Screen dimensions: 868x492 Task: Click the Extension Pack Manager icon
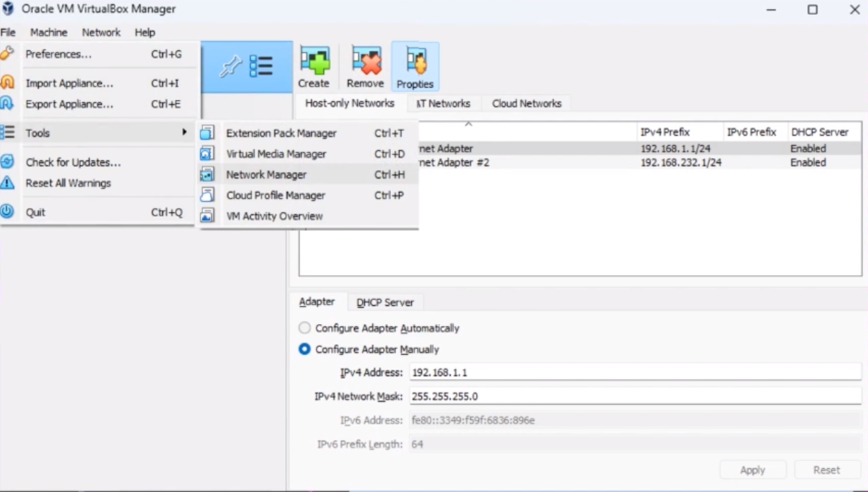click(x=207, y=133)
